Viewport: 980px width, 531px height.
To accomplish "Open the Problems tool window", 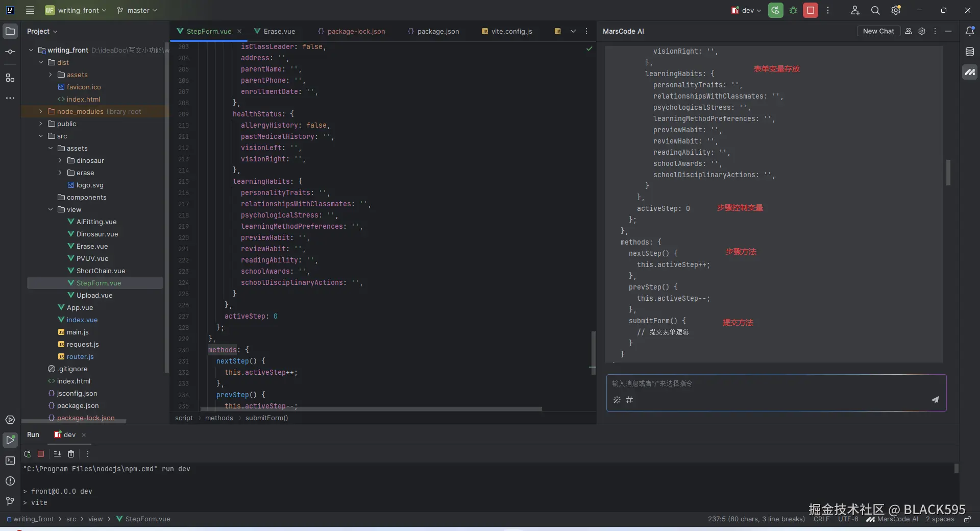I will 10,481.
